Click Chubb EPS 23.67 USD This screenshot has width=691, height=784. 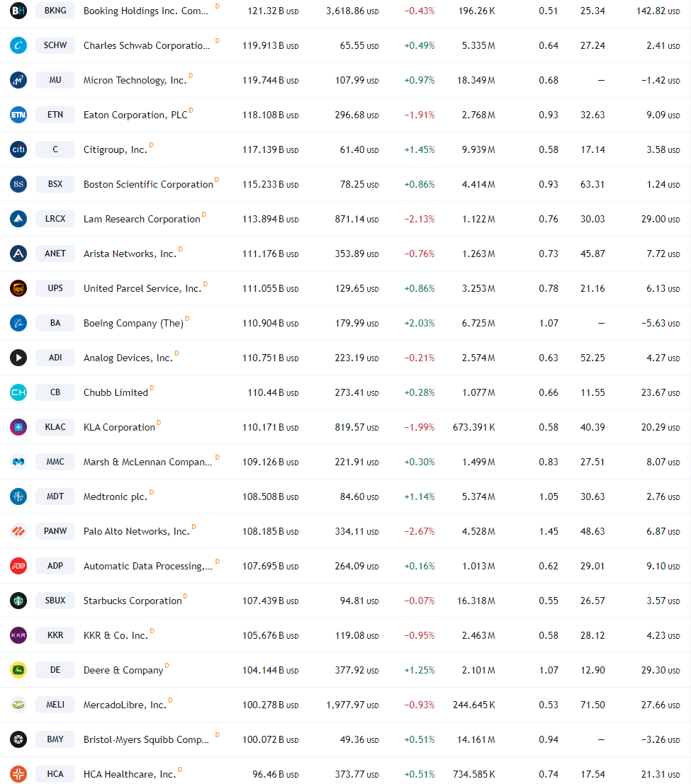pyautogui.click(x=661, y=392)
